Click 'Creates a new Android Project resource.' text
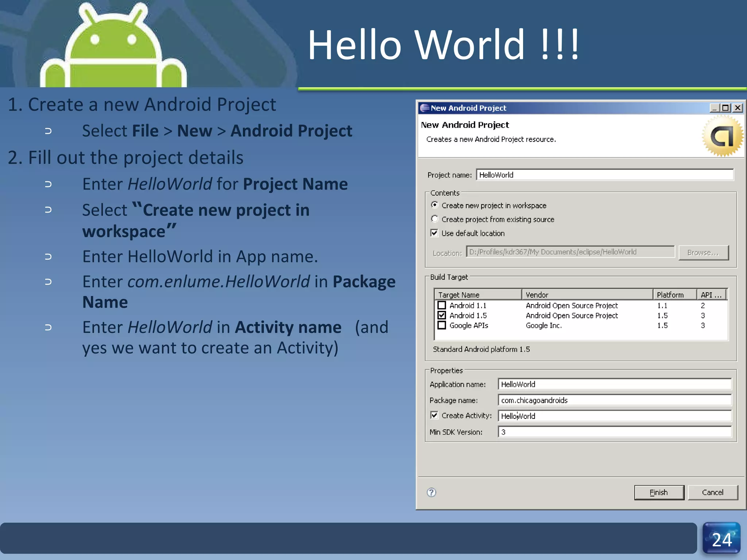Screen dimensions: 747x560 491,139
